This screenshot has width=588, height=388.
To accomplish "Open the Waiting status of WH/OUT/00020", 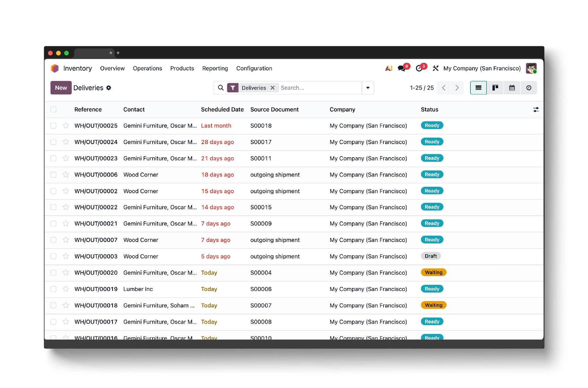I will [x=433, y=272].
